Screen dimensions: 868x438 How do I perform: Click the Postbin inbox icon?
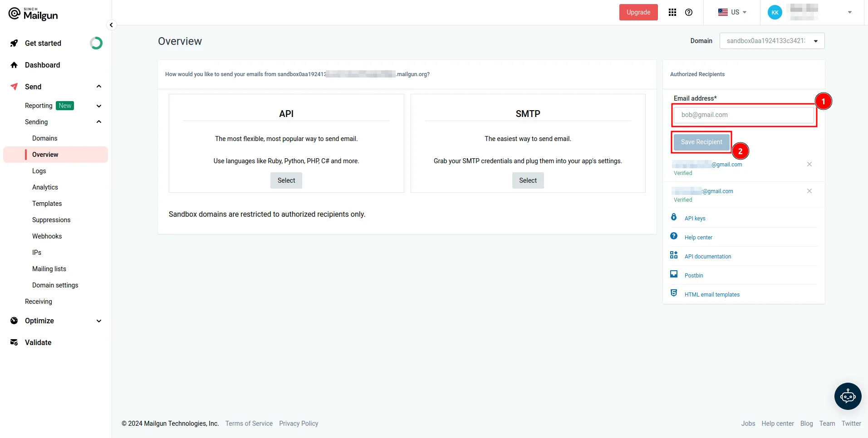[674, 274]
